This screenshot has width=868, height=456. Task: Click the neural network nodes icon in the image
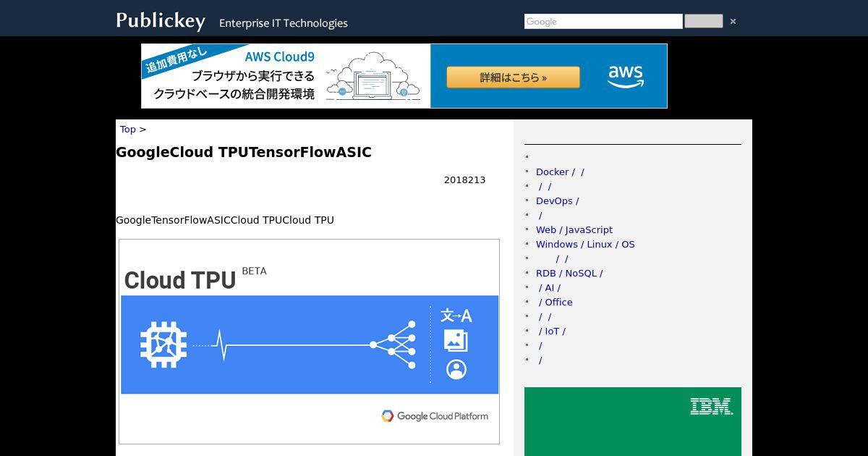[x=393, y=345]
